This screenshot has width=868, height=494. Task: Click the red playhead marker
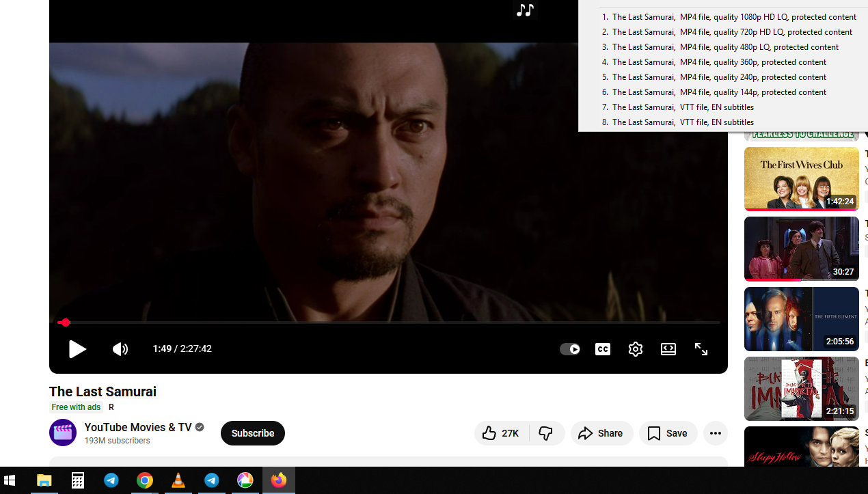[65, 323]
